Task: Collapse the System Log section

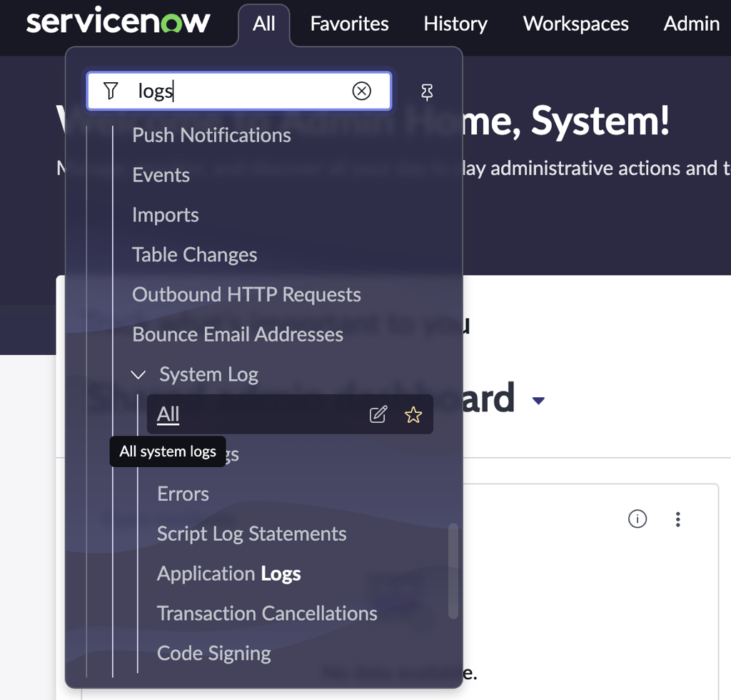Action: [x=138, y=374]
